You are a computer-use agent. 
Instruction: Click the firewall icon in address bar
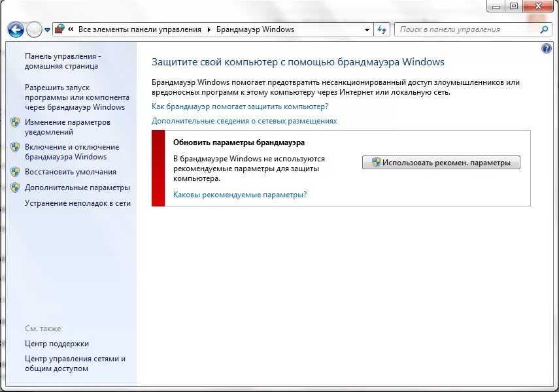(x=60, y=29)
